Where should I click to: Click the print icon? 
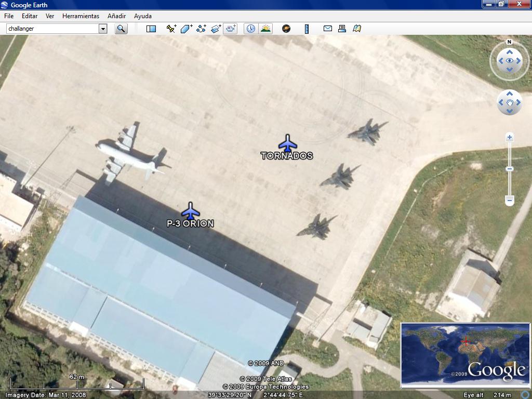[342, 29]
